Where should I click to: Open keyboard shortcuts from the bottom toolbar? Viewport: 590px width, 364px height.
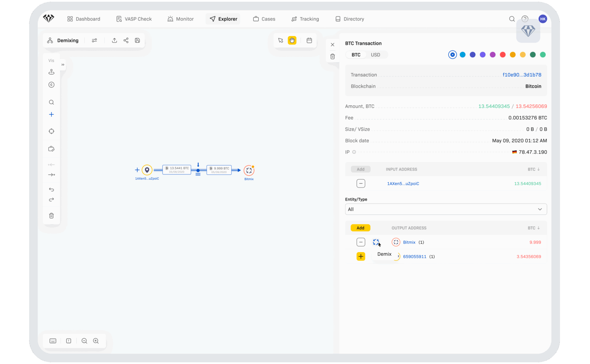pos(53,341)
